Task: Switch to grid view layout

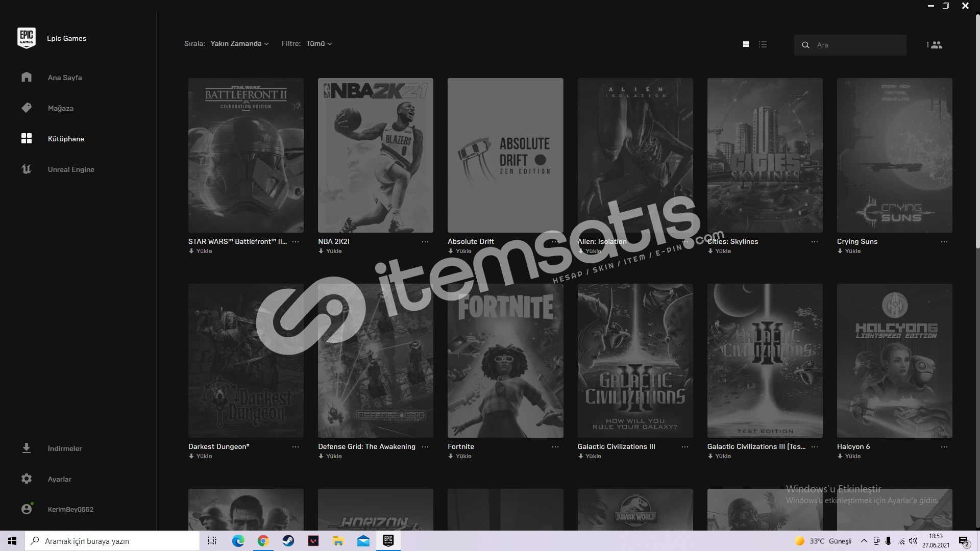Action: pyautogui.click(x=746, y=44)
